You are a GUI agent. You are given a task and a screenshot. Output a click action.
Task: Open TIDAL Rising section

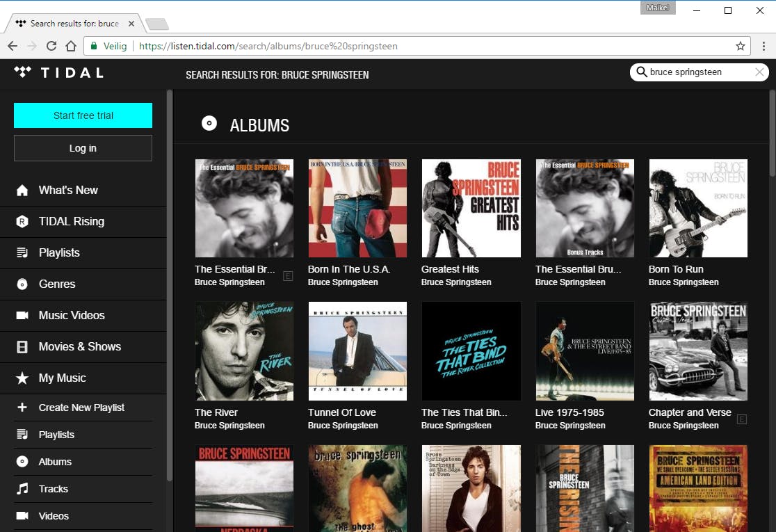(x=83, y=222)
